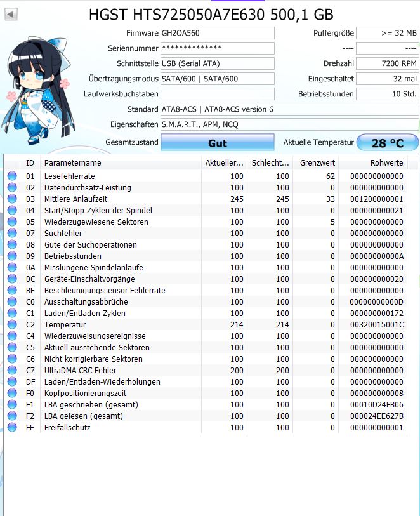The image size is (420, 516).
Task: Select the Freifallschutz parameter name
Action: click(x=67, y=428)
